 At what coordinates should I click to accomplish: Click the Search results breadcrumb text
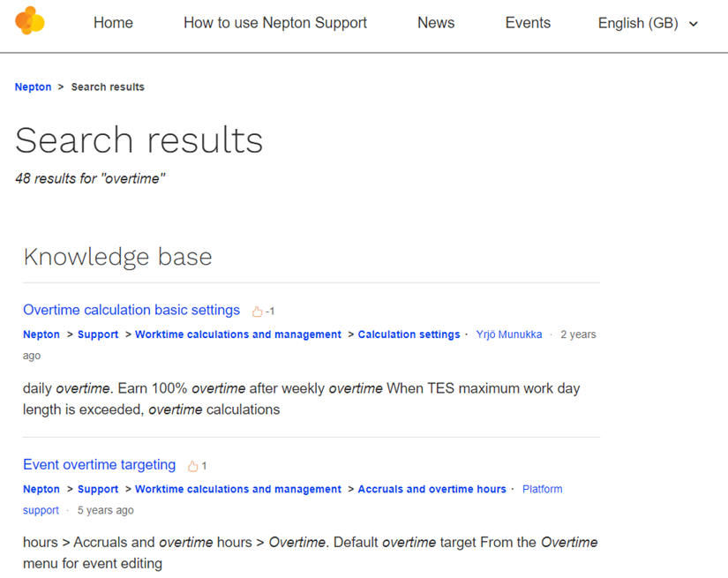pos(108,86)
